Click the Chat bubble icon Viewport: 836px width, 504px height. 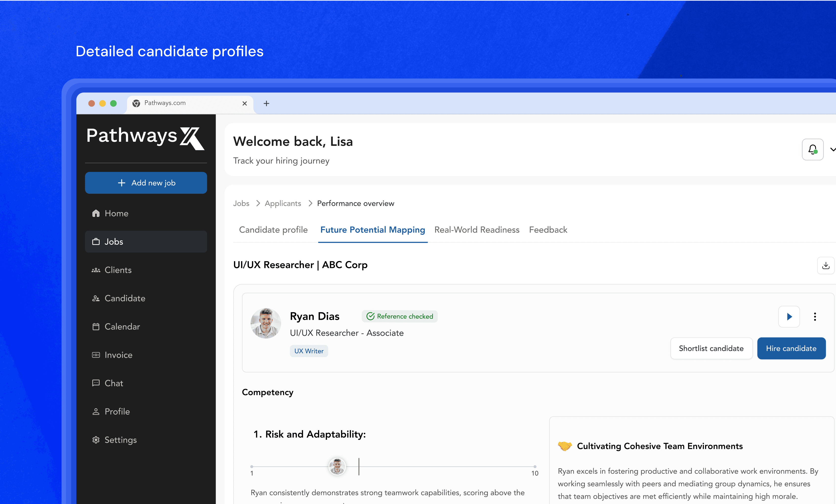click(x=96, y=383)
